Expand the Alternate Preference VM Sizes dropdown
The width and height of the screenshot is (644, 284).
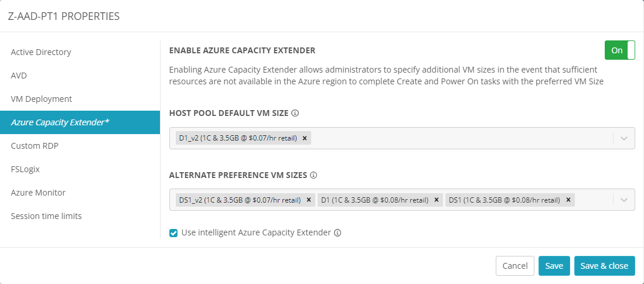point(623,200)
